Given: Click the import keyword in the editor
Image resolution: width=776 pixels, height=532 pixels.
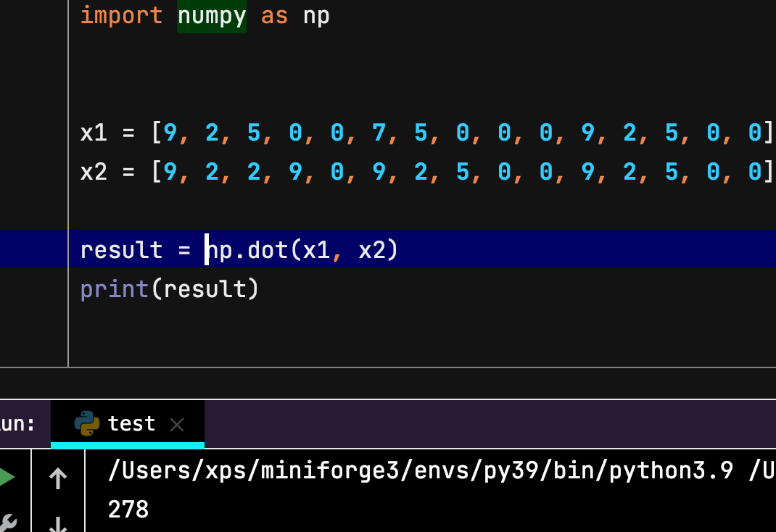Looking at the screenshot, I should click(x=121, y=15).
